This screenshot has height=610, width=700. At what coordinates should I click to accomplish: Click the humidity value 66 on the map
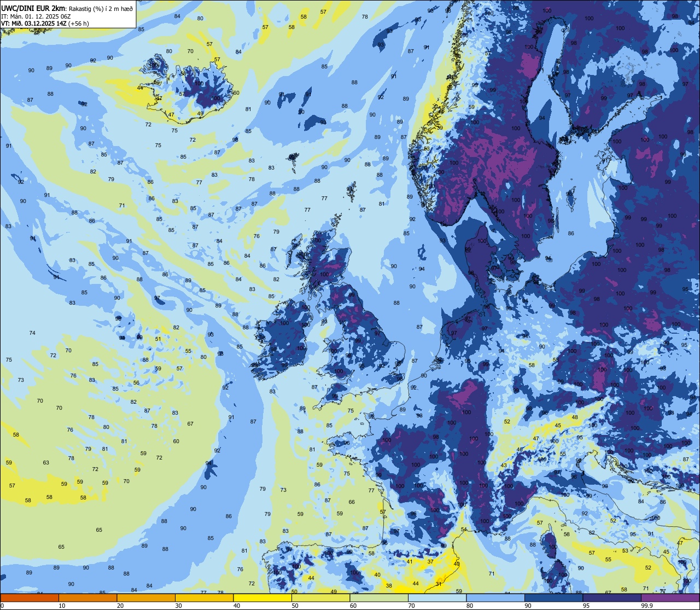352,502
